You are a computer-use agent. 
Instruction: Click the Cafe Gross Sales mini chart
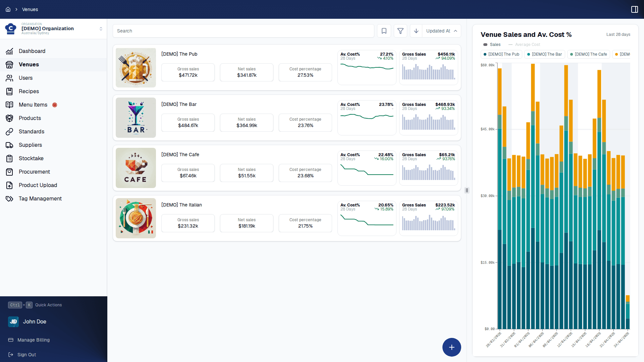click(x=429, y=168)
